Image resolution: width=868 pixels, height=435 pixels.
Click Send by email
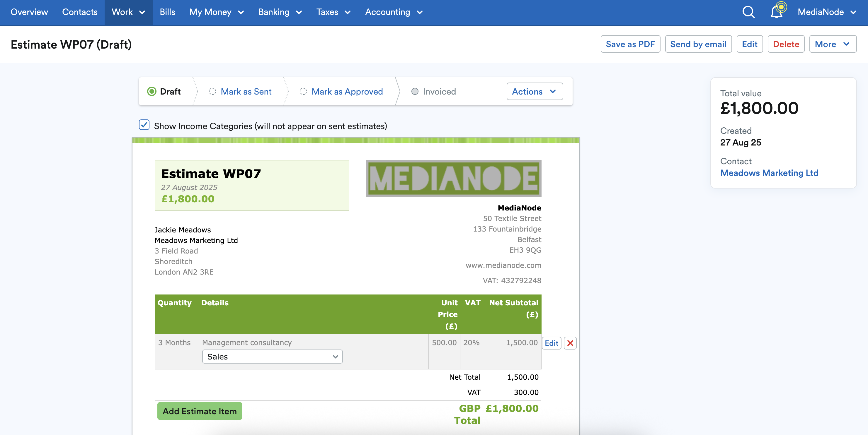tap(698, 44)
